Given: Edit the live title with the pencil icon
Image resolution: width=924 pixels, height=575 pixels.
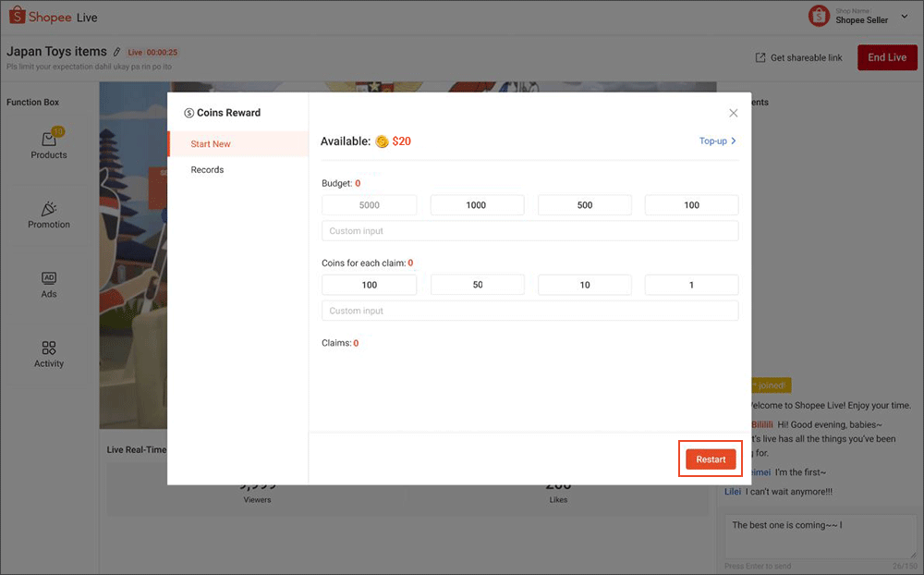Looking at the screenshot, I should coord(115,51).
